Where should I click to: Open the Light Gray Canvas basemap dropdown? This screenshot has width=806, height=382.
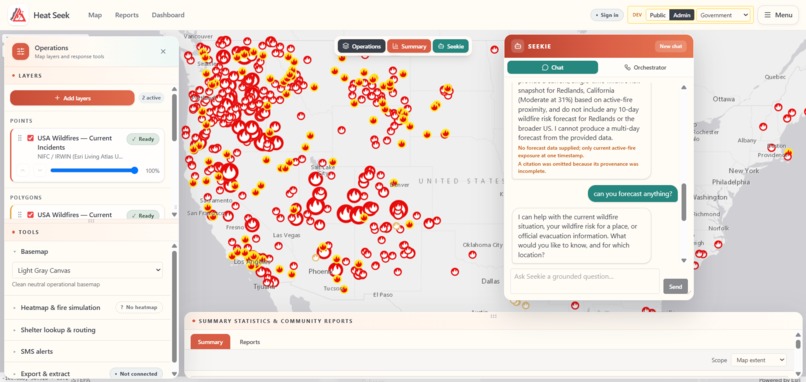tap(87, 270)
